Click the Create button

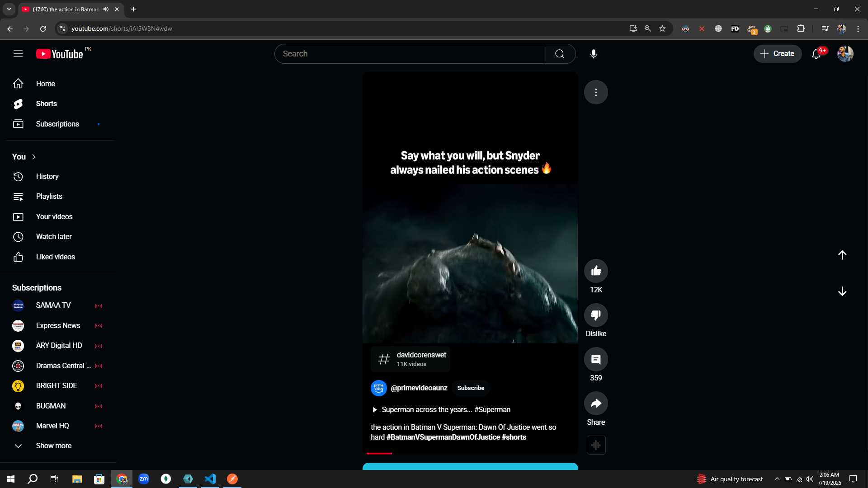[x=778, y=54]
